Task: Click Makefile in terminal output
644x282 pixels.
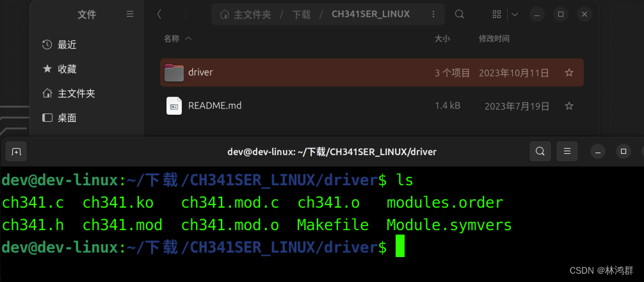Action: pyautogui.click(x=333, y=225)
